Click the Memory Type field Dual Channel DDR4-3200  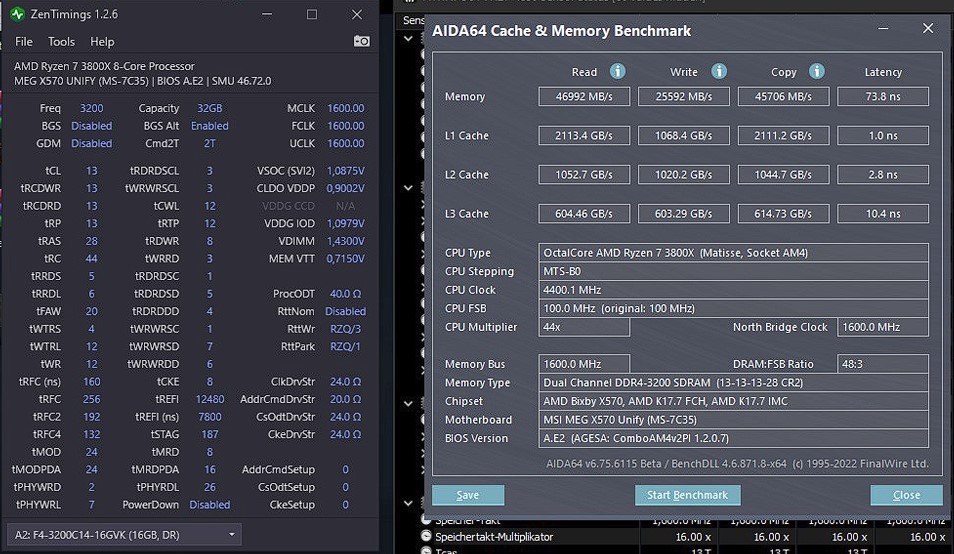pos(733,383)
